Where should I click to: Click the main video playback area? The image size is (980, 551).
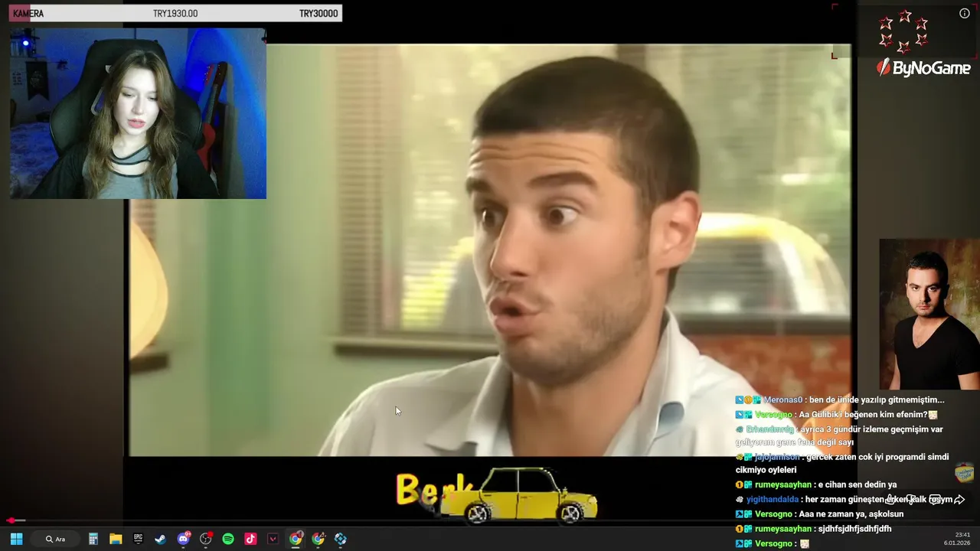(x=490, y=250)
